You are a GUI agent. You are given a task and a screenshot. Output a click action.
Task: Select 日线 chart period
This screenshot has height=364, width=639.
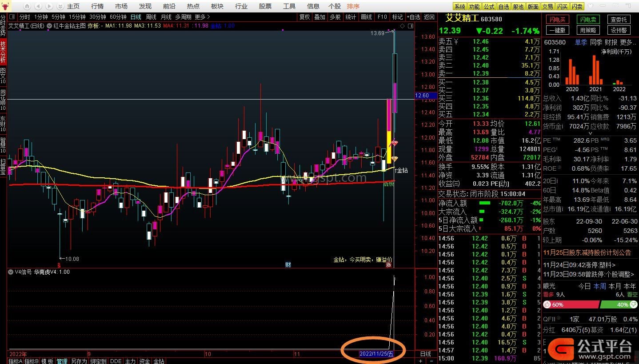pos(136,17)
